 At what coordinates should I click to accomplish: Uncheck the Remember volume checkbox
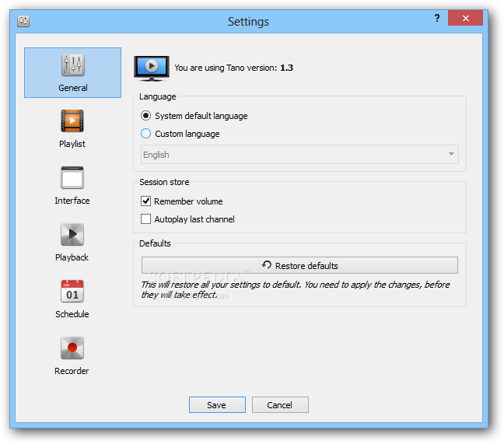point(146,201)
